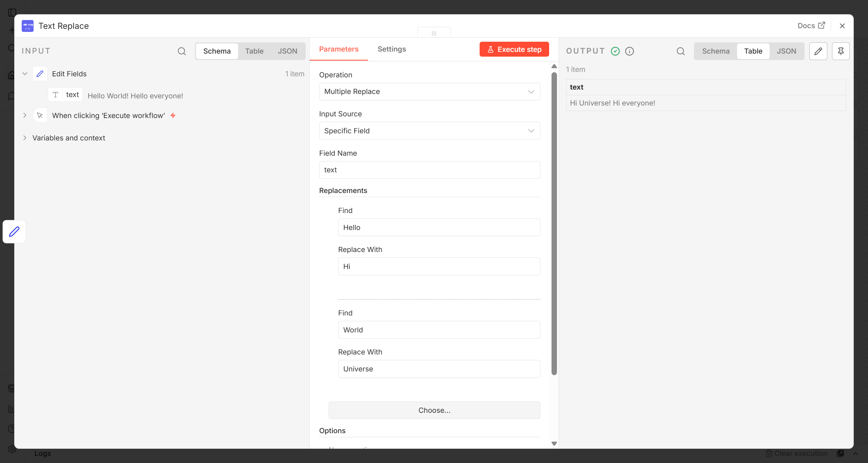Click the lightning bolt trigger indicator
The width and height of the screenshot is (868, 463).
pyautogui.click(x=173, y=115)
